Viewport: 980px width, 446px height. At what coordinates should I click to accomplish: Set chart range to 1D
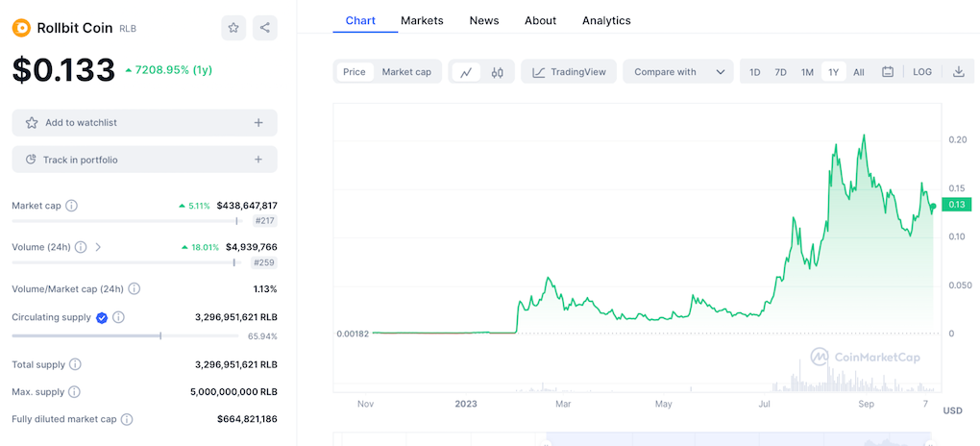[x=755, y=72]
